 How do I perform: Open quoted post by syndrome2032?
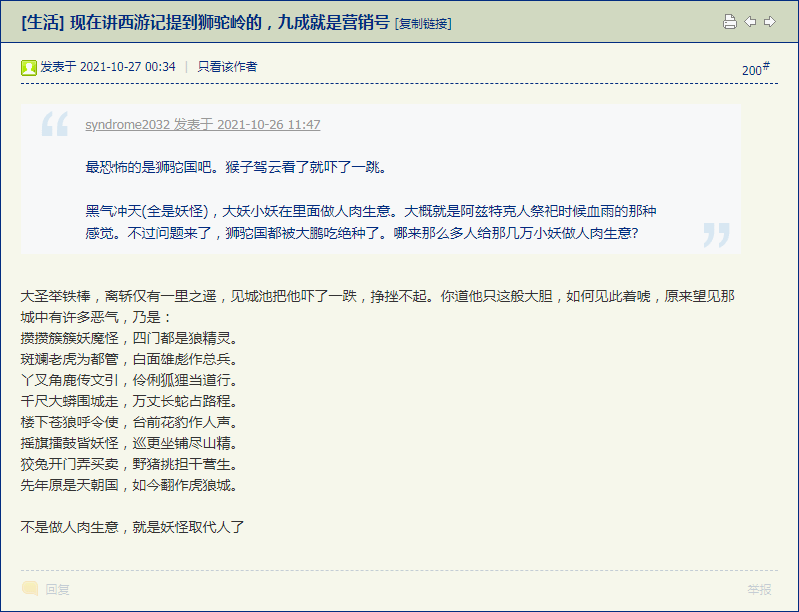click(203, 124)
